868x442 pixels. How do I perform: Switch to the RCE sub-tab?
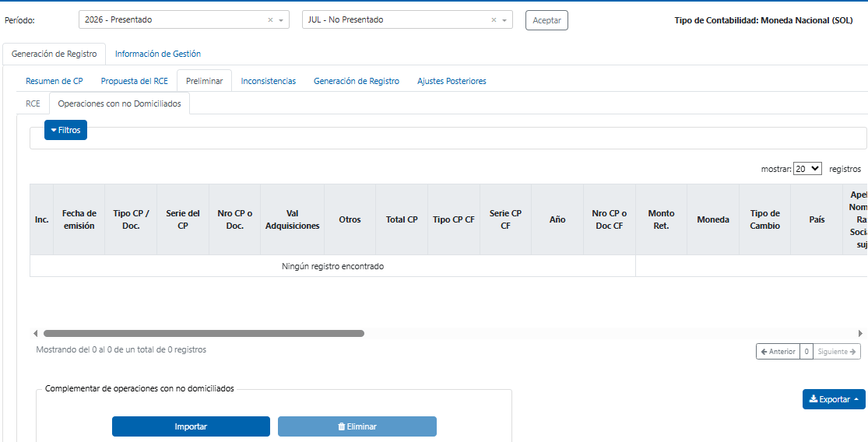click(33, 103)
